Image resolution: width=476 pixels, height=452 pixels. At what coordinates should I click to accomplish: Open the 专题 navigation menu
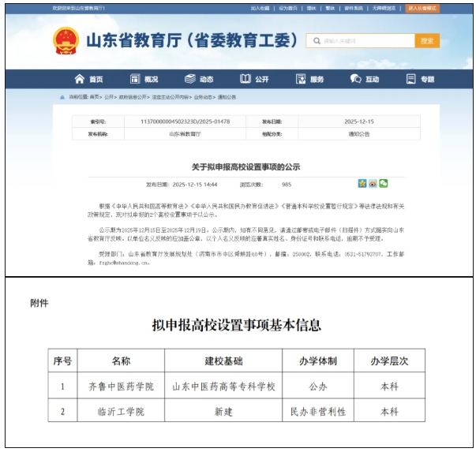(x=420, y=79)
